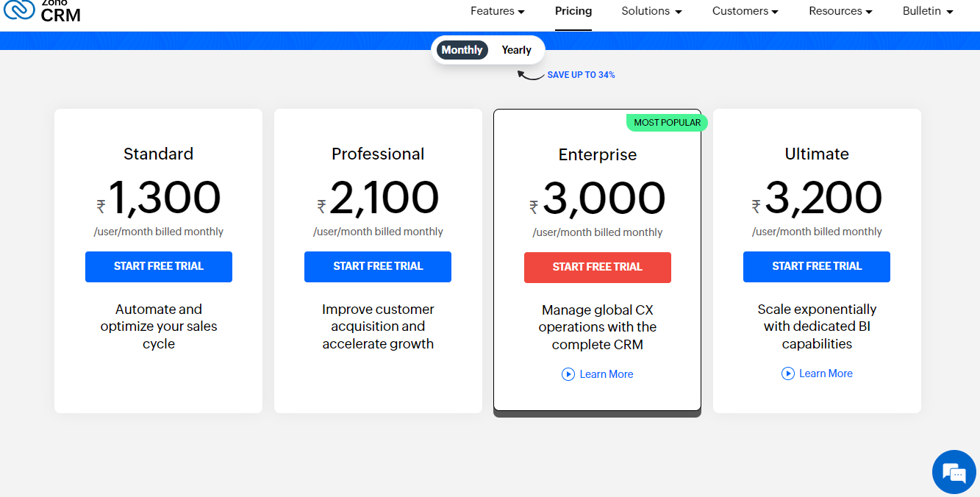Click the ₹2,100 price
The width and height of the screenshot is (980, 497).
(378, 198)
